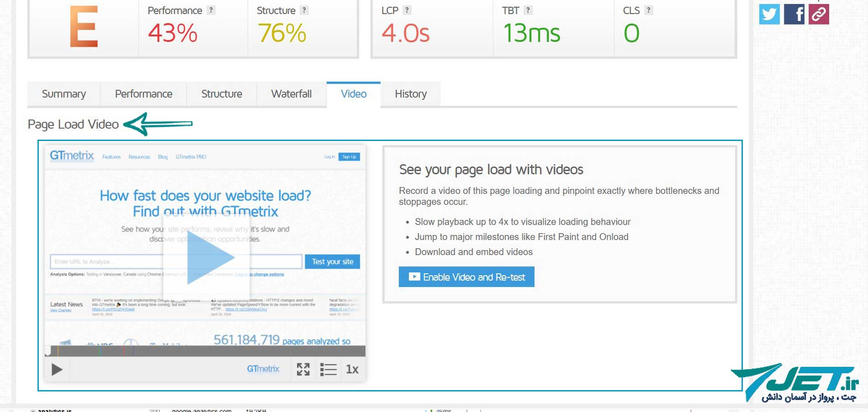Copy report link icon
The width and height of the screenshot is (868, 412).
click(x=819, y=14)
